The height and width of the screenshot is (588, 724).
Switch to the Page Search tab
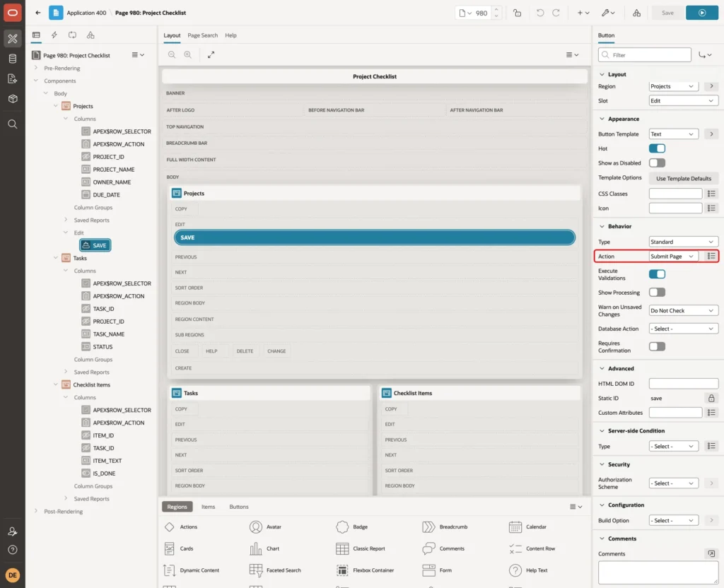pos(202,35)
